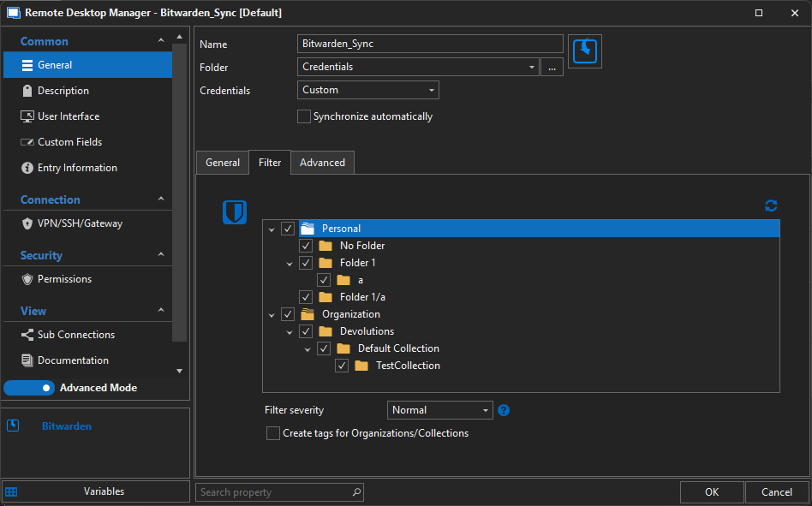Click the Bitwarden shield logo icon
The image size is (812, 506).
pyautogui.click(x=235, y=212)
